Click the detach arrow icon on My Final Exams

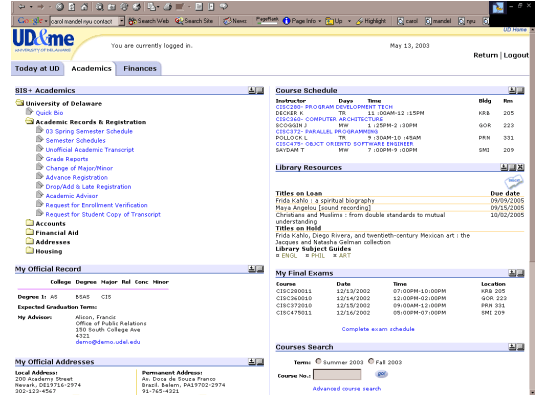click(512, 273)
